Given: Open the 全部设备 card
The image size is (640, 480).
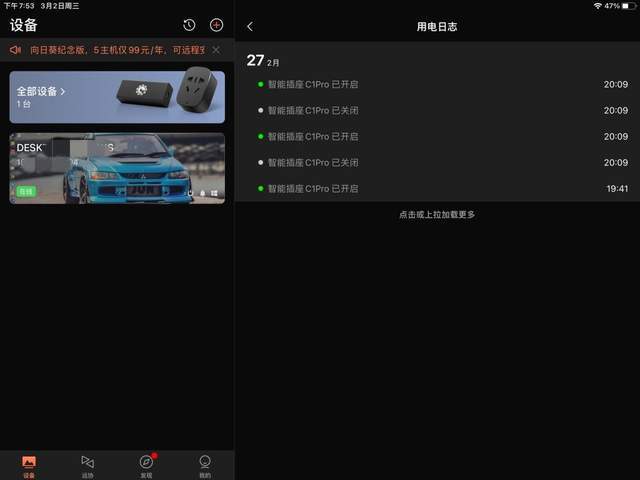Looking at the screenshot, I should pyautogui.click(x=117, y=97).
